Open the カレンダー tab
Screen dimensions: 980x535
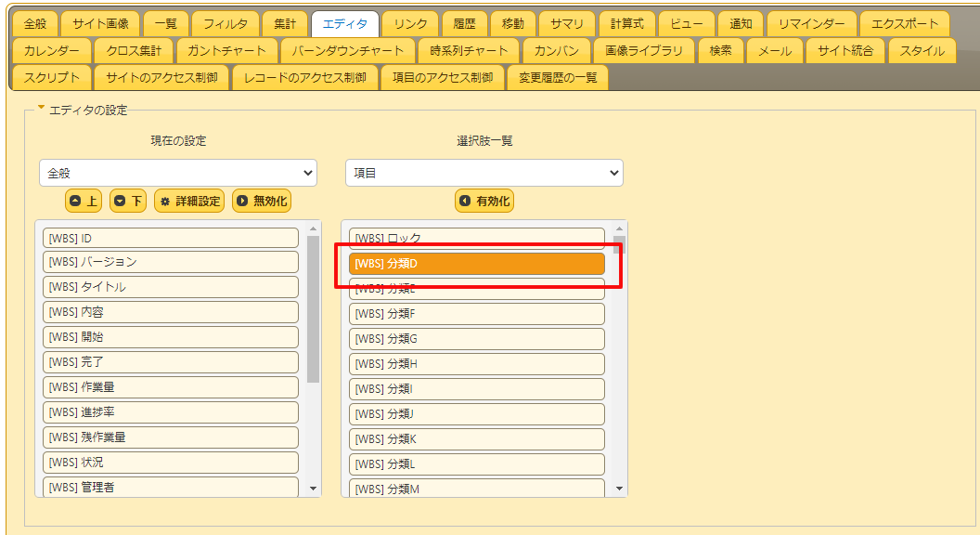(x=54, y=51)
